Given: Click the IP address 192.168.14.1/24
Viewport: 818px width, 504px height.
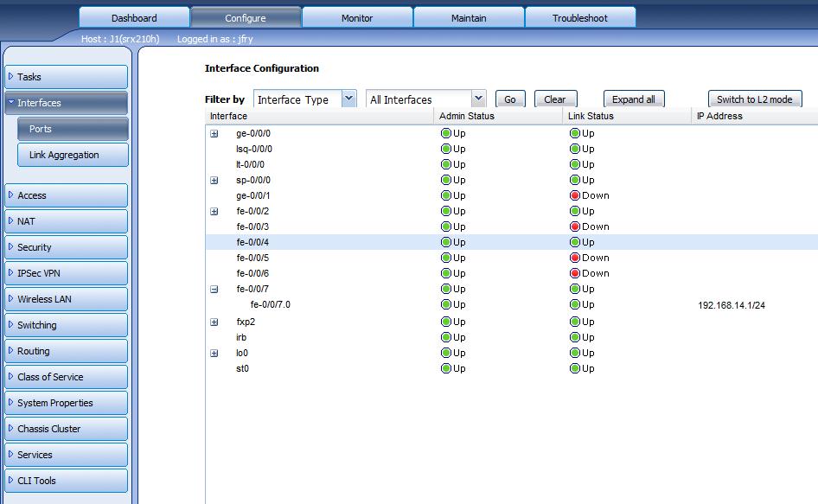Looking at the screenshot, I should point(732,305).
